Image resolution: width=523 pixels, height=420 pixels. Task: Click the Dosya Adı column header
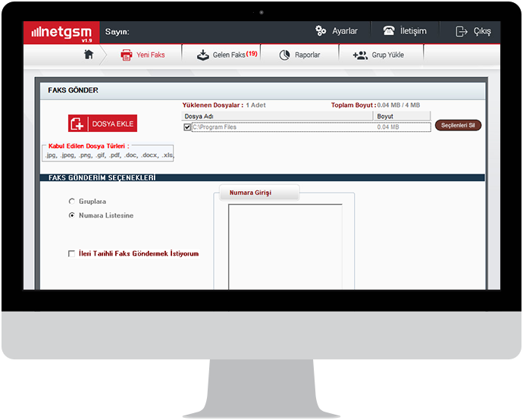pyautogui.click(x=277, y=116)
